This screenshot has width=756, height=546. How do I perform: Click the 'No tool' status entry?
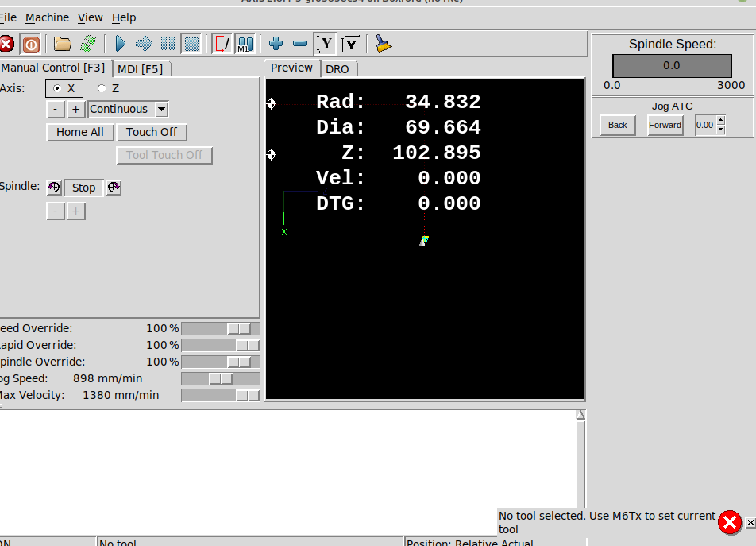tap(118, 542)
